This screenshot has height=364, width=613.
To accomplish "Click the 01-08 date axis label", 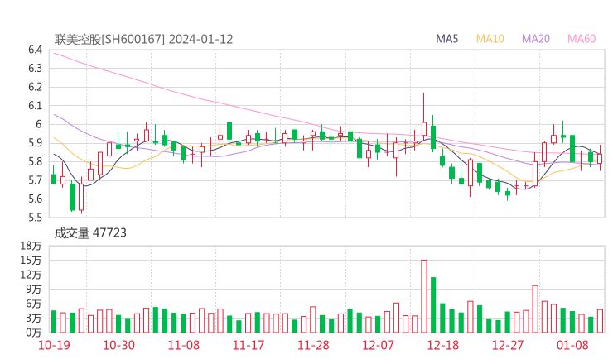I will coord(572,345).
